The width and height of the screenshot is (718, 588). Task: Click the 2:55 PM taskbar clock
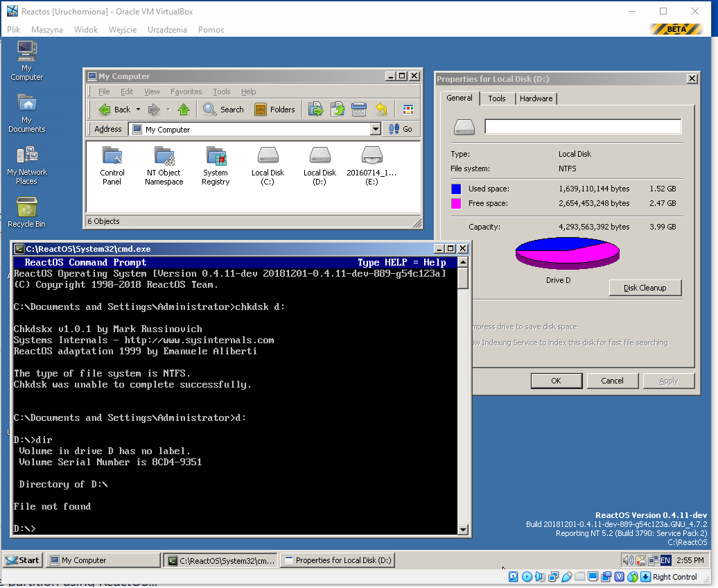[690, 560]
